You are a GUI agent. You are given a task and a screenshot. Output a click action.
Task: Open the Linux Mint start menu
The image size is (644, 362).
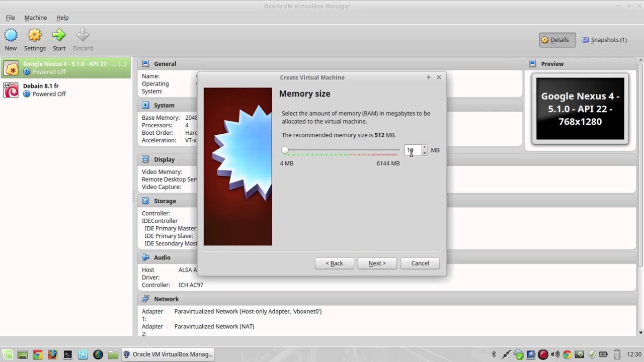[x=8, y=354]
